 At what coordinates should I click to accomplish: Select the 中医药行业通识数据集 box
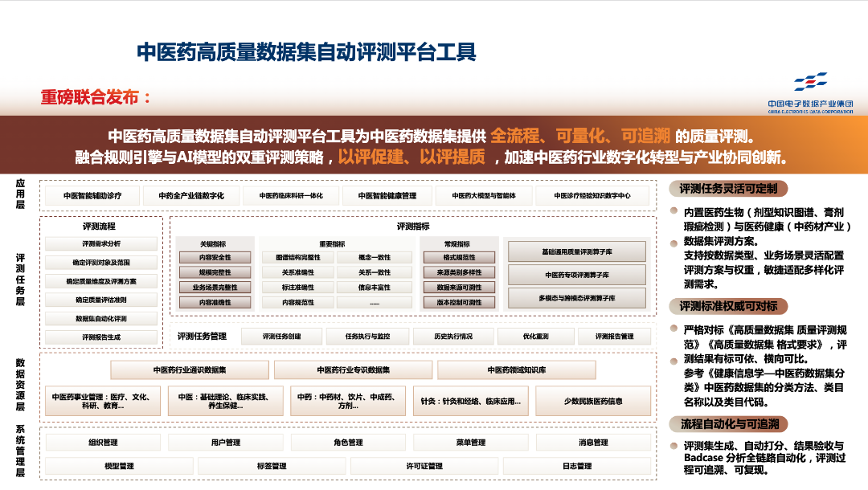point(190,370)
